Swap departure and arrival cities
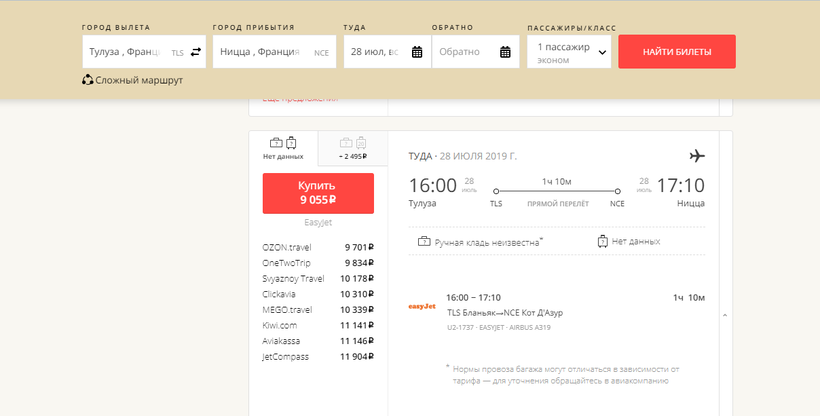The height and width of the screenshot is (416, 820). coord(196,52)
